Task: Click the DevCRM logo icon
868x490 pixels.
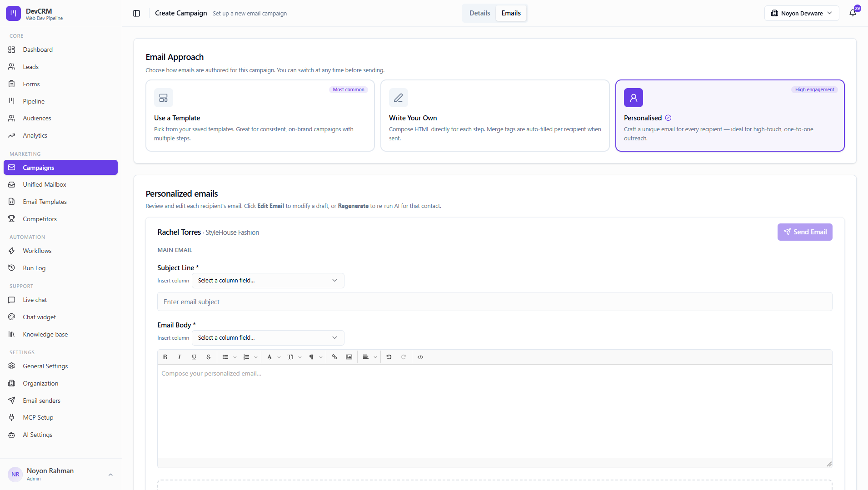Action: tap(13, 14)
